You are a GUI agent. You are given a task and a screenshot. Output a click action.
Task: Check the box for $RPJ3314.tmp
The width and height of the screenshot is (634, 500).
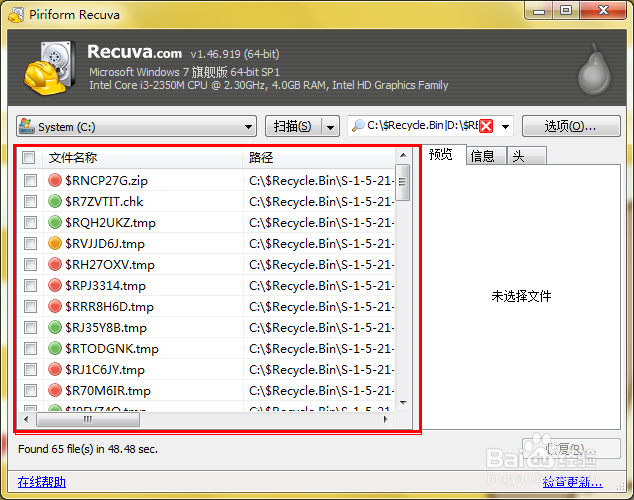[30, 285]
